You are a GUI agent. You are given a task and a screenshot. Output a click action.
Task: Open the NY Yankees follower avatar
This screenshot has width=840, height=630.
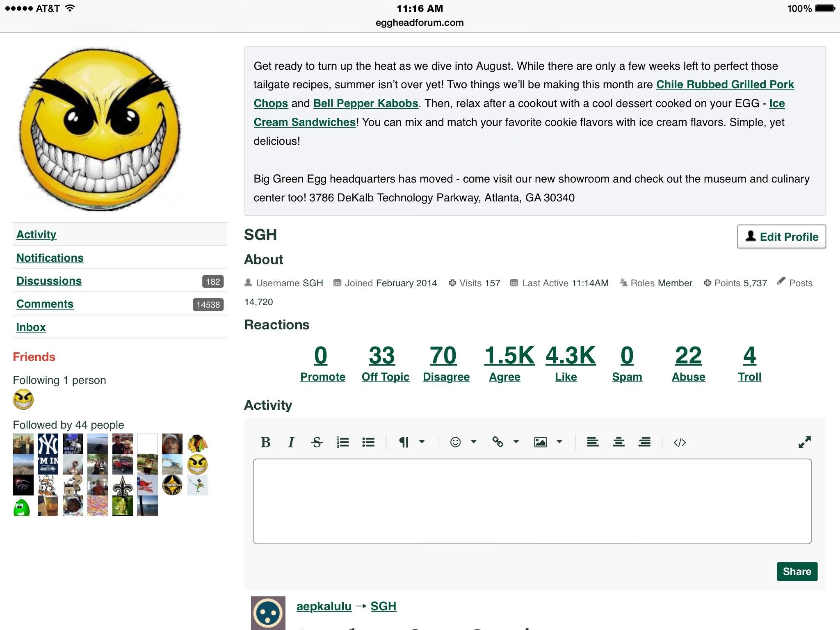[x=48, y=444]
